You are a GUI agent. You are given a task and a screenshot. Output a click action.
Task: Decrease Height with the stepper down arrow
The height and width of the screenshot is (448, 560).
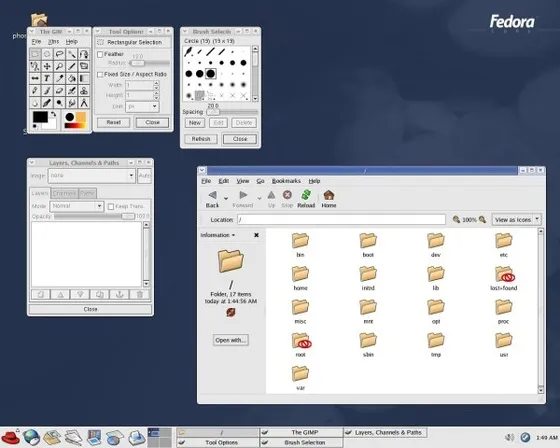[x=156, y=98]
